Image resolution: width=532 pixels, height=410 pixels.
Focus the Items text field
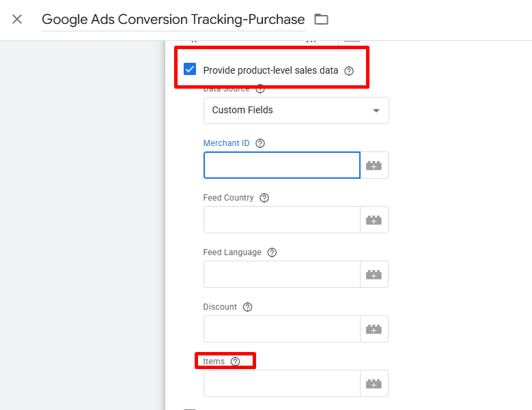[x=281, y=383]
